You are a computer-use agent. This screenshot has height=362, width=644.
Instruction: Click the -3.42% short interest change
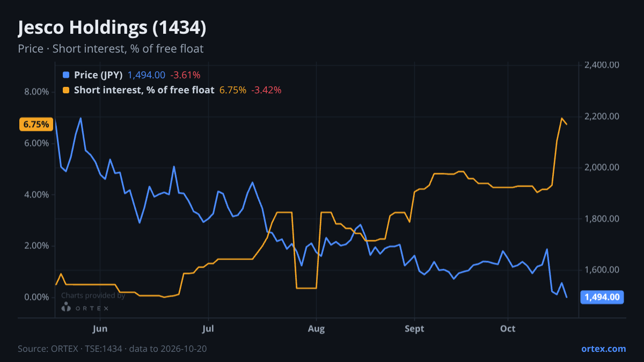[x=266, y=90]
